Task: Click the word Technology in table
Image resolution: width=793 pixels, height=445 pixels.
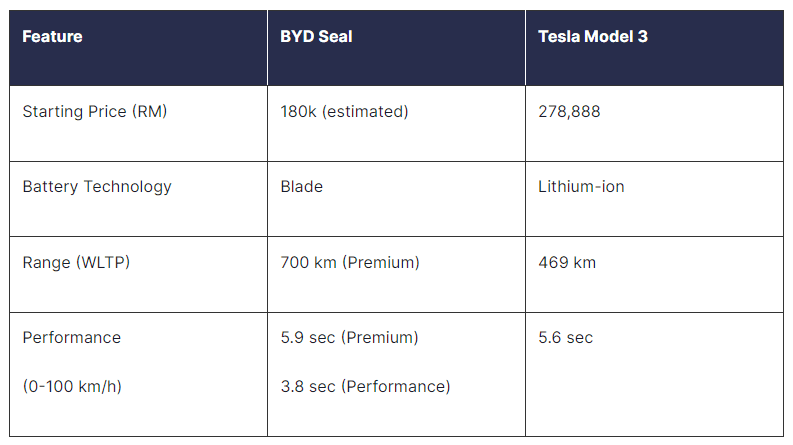Action: point(128,187)
